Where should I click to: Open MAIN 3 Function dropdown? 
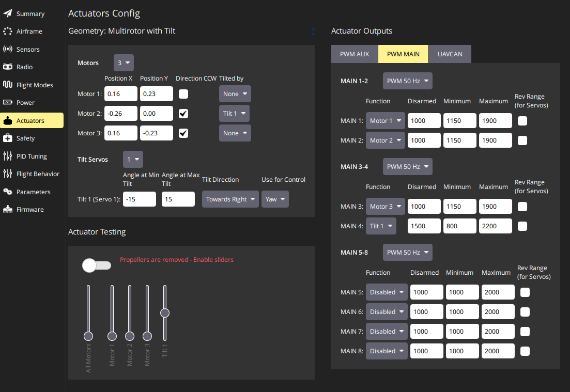386,207
